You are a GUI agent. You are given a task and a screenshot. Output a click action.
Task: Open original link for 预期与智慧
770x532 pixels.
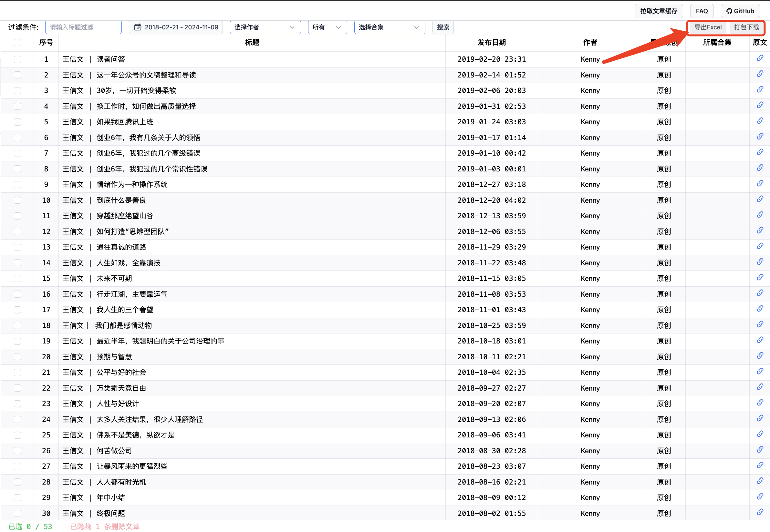(760, 356)
